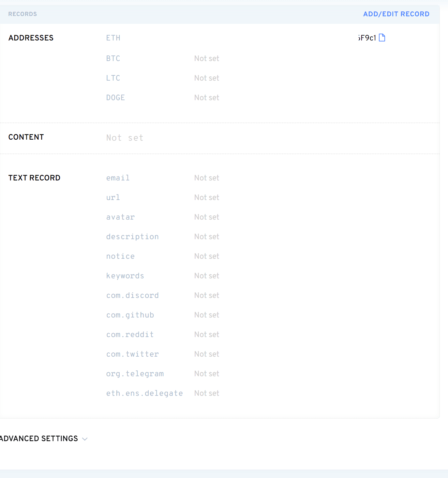
Task: Click the keywords record key
Action: [125, 276]
